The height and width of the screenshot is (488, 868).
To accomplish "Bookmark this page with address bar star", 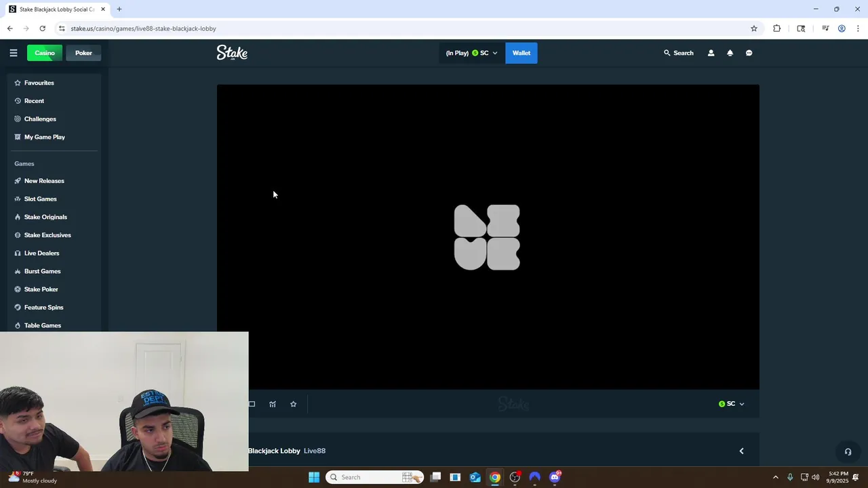I will 753,28.
